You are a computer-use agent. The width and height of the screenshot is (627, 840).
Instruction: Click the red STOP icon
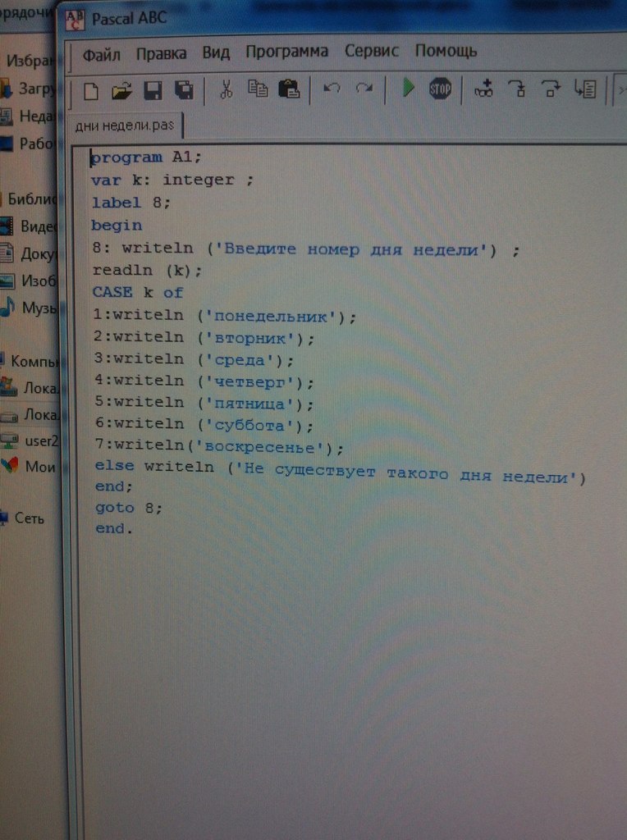440,89
